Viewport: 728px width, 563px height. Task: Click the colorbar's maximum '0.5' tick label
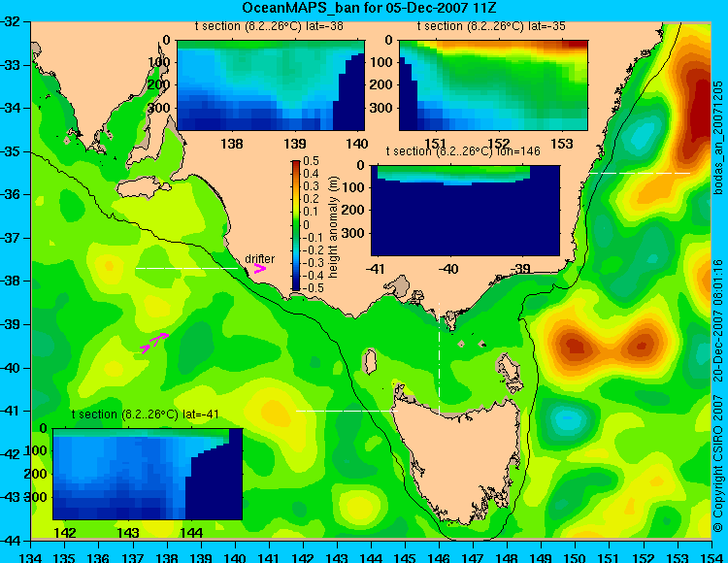pyautogui.click(x=311, y=161)
